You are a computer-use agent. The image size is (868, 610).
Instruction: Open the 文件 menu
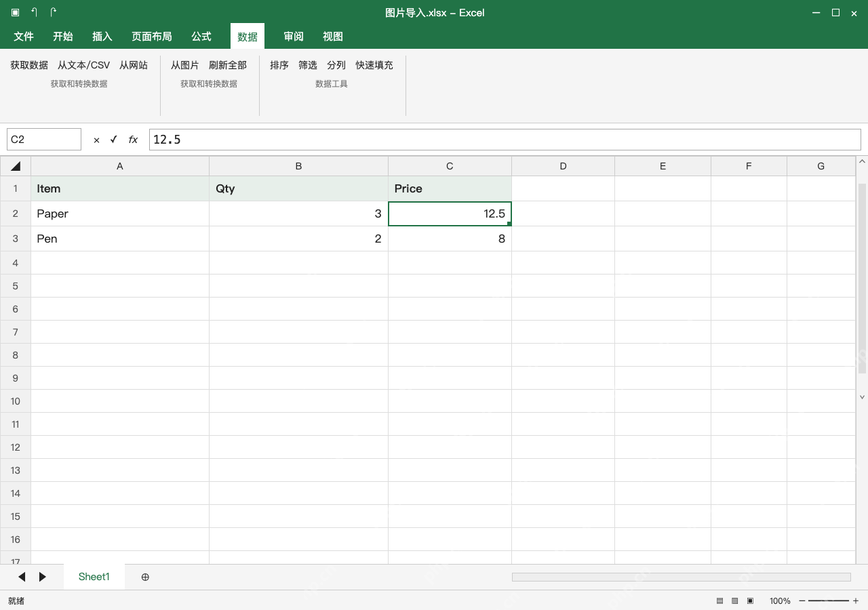click(x=24, y=37)
